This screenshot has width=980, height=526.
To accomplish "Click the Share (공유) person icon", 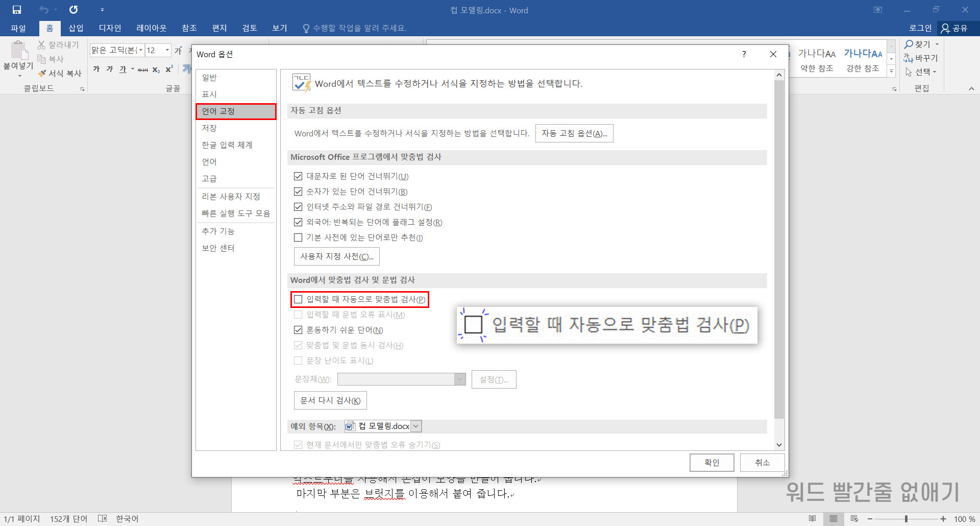I will 945,28.
